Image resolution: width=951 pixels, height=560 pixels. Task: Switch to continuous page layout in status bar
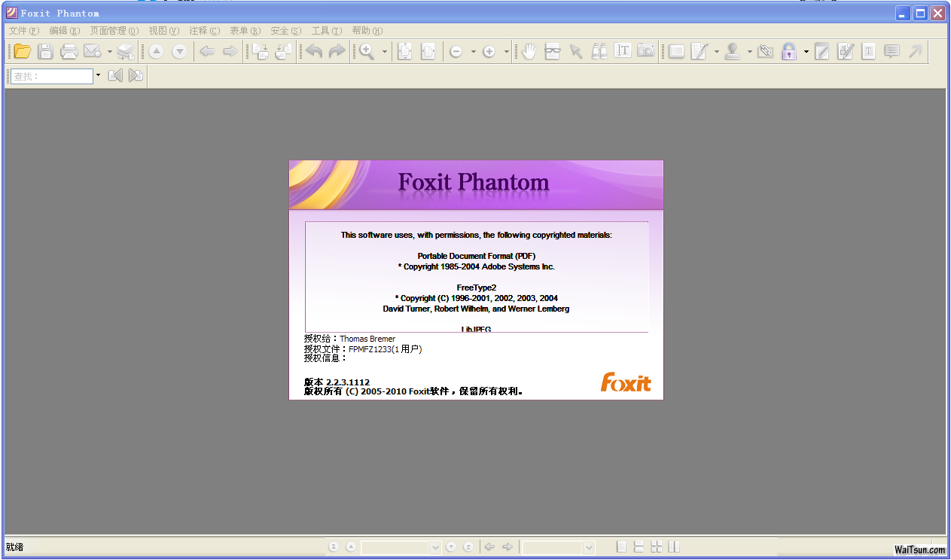click(x=639, y=547)
